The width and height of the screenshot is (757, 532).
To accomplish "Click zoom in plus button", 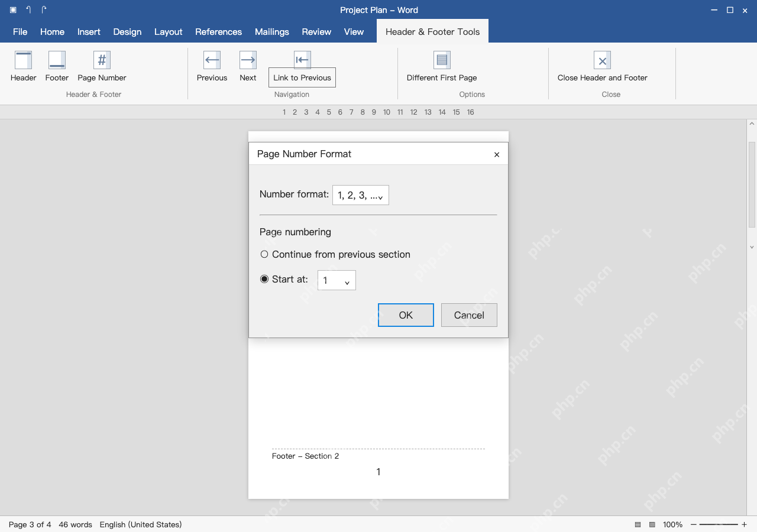I will click(x=744, y=524).
